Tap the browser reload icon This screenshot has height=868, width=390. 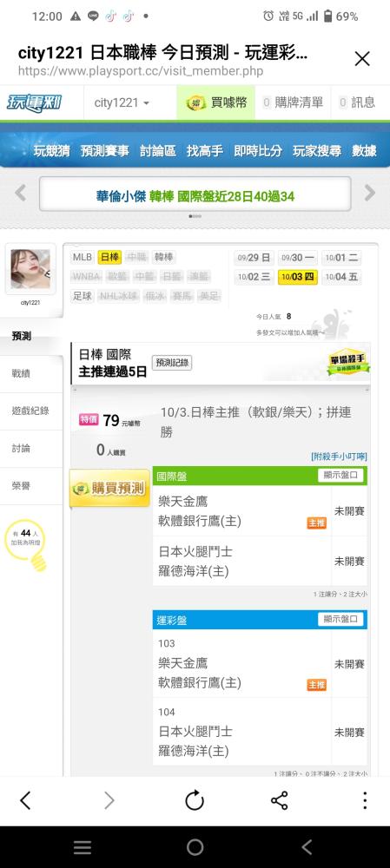(195, 800)
